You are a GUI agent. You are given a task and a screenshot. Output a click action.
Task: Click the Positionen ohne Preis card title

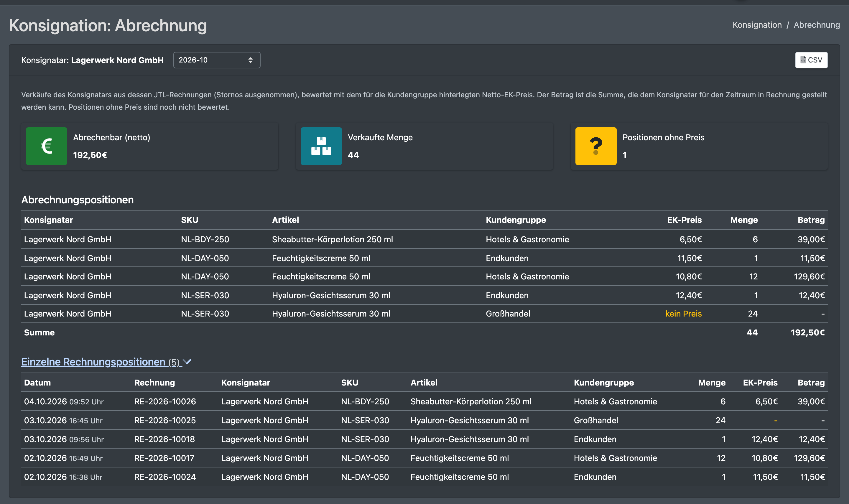[x=663, y=138]
